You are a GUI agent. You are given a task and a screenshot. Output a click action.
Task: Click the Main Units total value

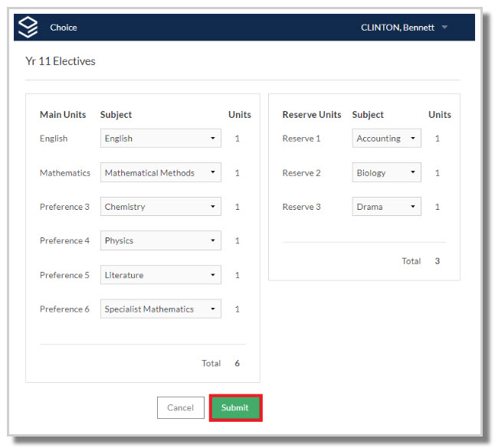pyautogui.click(x=237, y=364)
